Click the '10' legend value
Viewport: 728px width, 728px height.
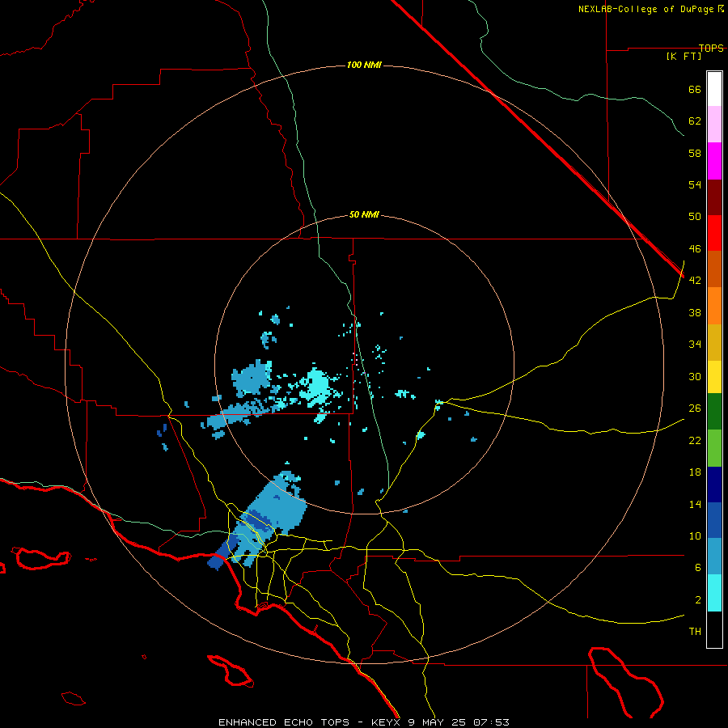(695, 536)
